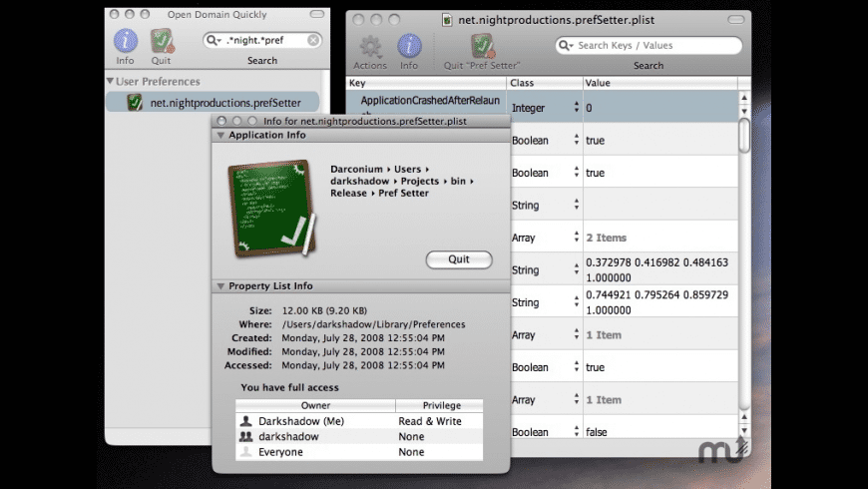The width and height of the screenshot is (868, 489).
Task: Open Class popup on the 2 Items Array row
Action: coord(576,239)
